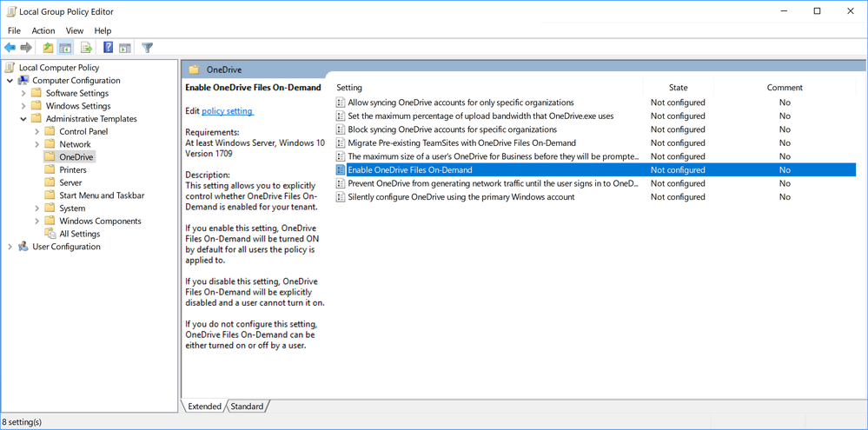The width and height of the screenshot is (868, 430).
Task: Click the State column header
Action: point(678,88)
